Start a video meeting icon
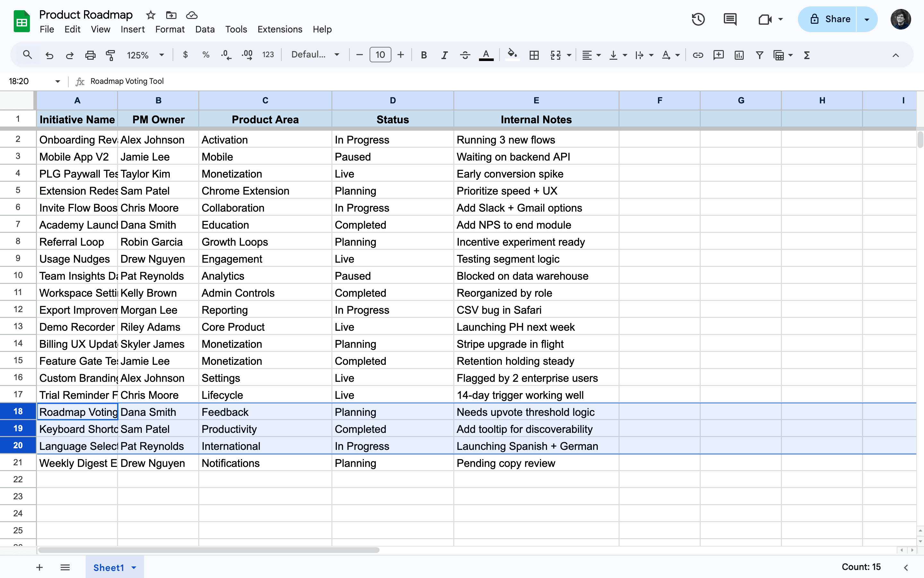Screen dimensions: 924x578 coord(765,19)
